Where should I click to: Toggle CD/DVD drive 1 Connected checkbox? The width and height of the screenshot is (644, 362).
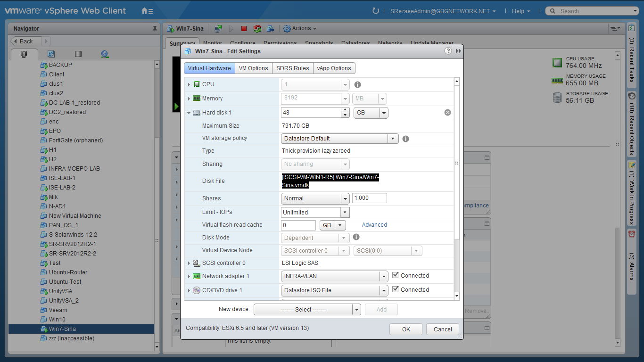click(396, 289)
